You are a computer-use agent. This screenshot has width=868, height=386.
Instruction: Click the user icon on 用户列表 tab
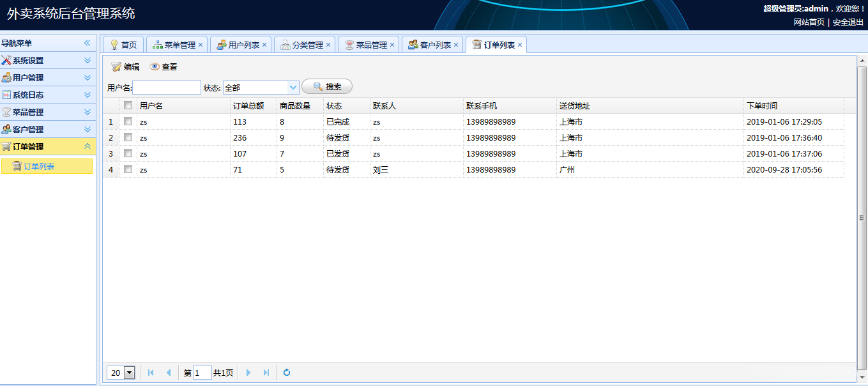pos(222,45)
